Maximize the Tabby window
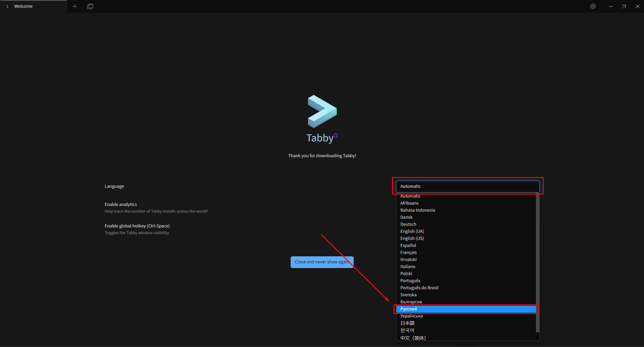This screenshot has height=347, width=644. coord(624,6)
